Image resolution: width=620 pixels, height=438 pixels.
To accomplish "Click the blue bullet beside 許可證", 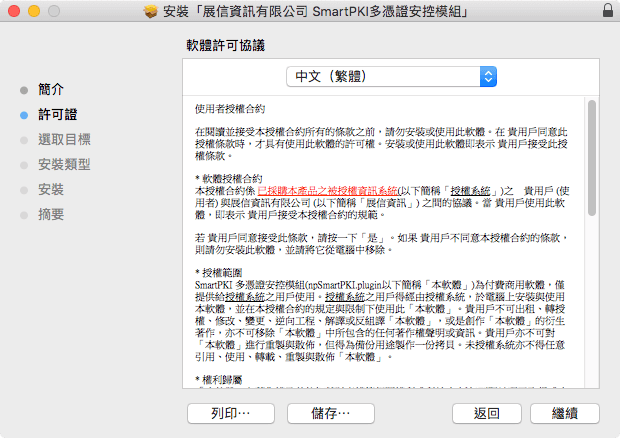I will (24, 115).
